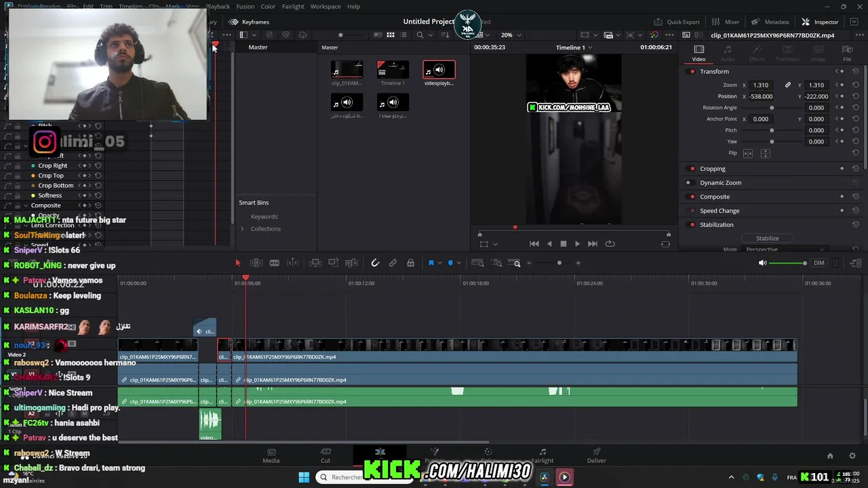Open the Flag color dropdown arrow
Image resolution: width=868 pixels, height=488 pixels.
(x=439, y=263)
